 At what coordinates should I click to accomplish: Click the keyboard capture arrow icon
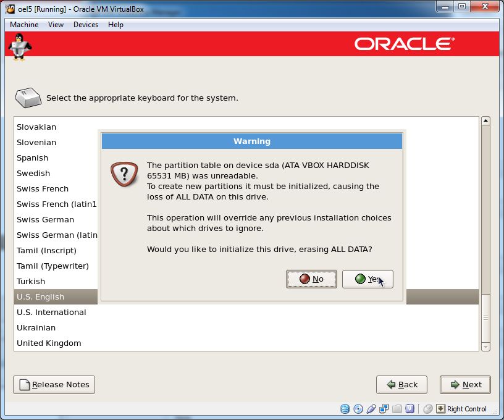pyautogui.click(x=440, y=409)
